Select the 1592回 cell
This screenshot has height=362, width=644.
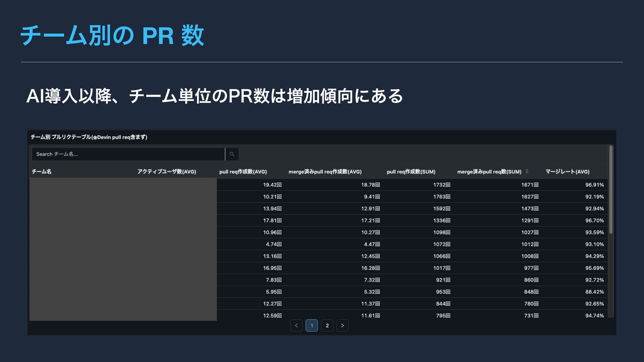click(x=442, y=208)
